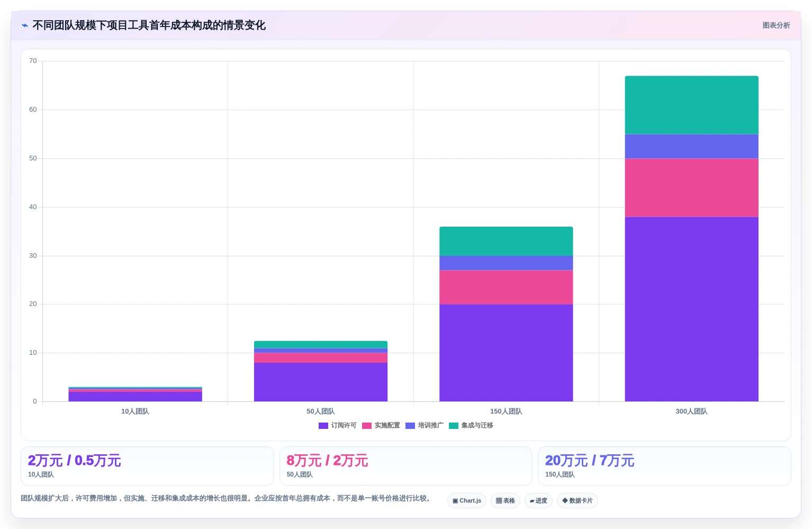Click the 150人团队 axis label

(506, 411)
